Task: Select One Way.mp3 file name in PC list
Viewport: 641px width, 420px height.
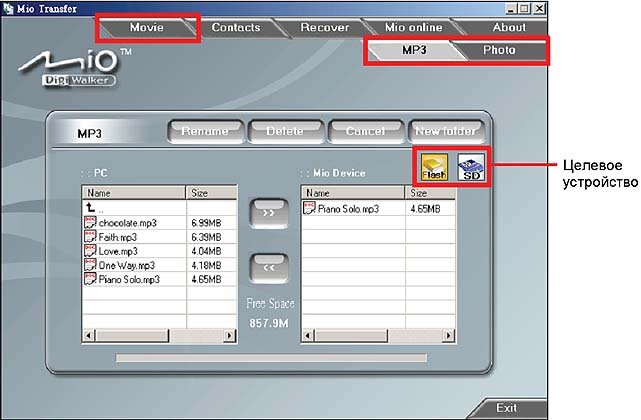Action: [127, 265]
